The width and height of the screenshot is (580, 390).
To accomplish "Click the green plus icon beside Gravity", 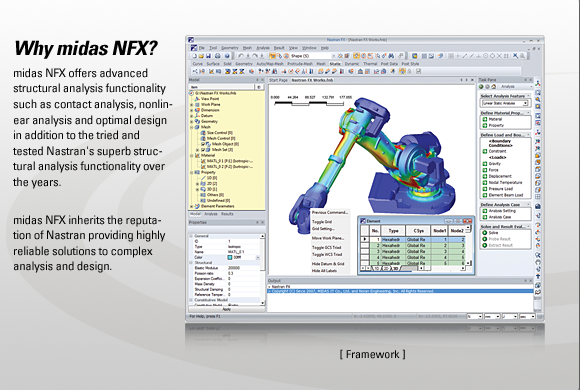I will (x=485, y=164).
